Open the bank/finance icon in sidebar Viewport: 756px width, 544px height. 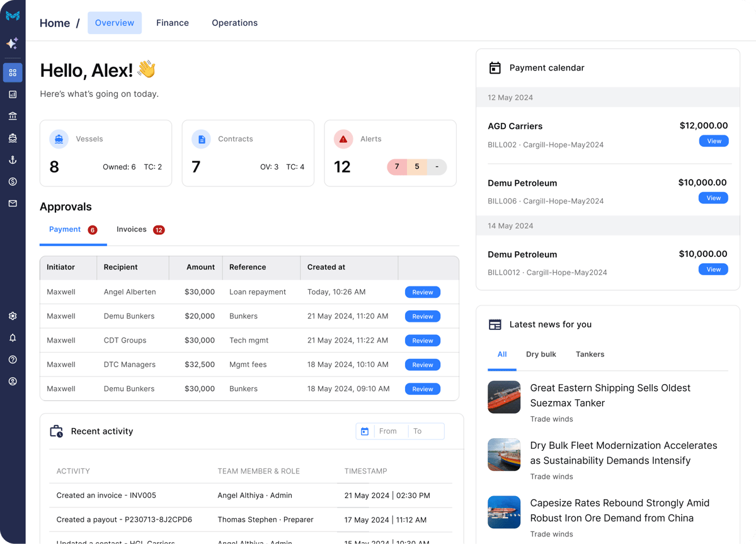pyautogui.click(x=13, y=116)
